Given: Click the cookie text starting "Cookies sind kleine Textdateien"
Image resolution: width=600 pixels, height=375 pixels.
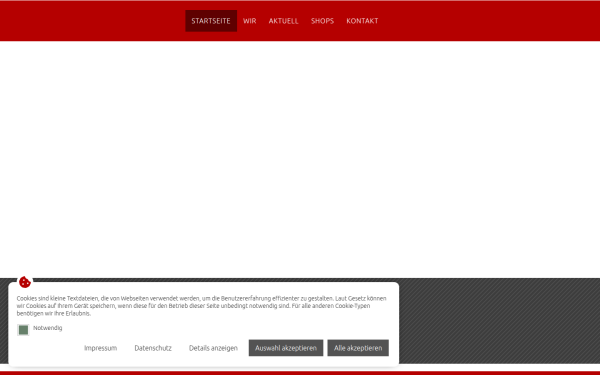Looking at the screenshot, I should coord(202,306).
